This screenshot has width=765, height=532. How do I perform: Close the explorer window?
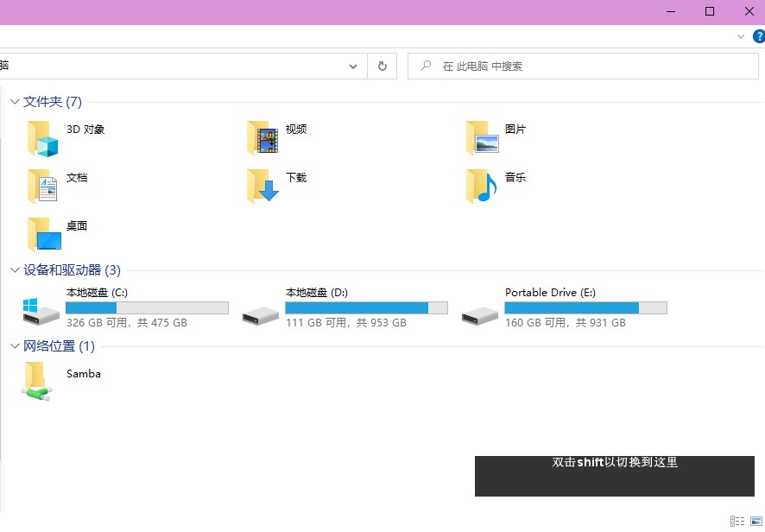click(x=749, y=11)
